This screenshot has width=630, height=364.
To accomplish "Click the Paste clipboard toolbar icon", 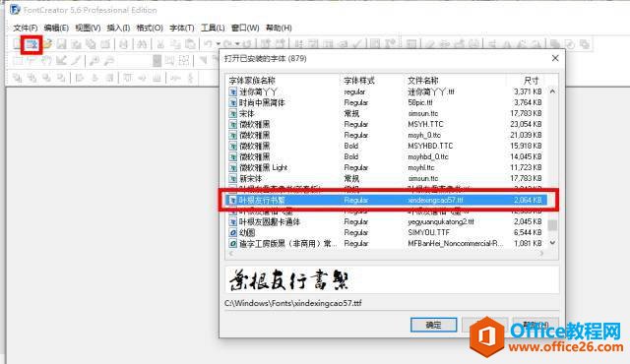I will 190,44.
